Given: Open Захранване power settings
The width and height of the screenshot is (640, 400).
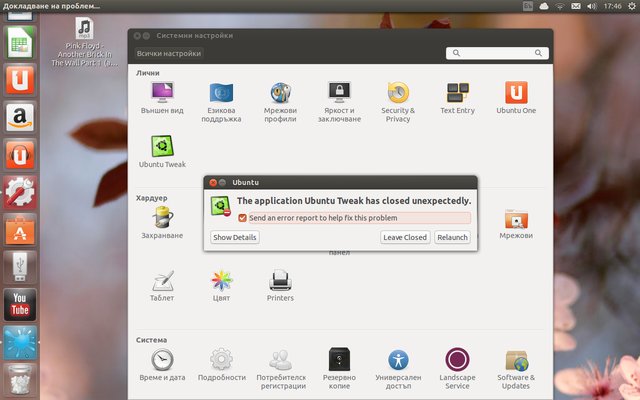Looking at the screenshot, I should pyautogui.click(x=162, y=222).
